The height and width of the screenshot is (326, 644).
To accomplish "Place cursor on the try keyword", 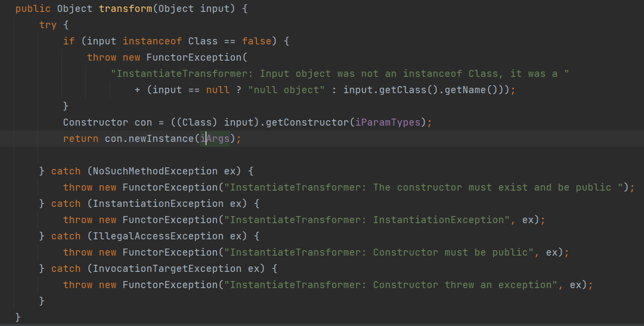I will (48, 25).
